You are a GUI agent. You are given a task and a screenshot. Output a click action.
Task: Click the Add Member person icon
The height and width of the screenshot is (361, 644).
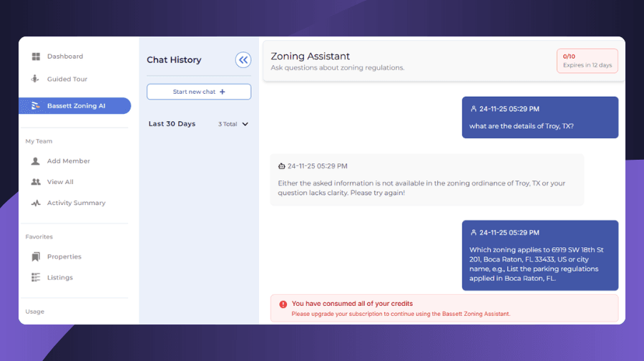pyautogui.click(x=36, y=160)
